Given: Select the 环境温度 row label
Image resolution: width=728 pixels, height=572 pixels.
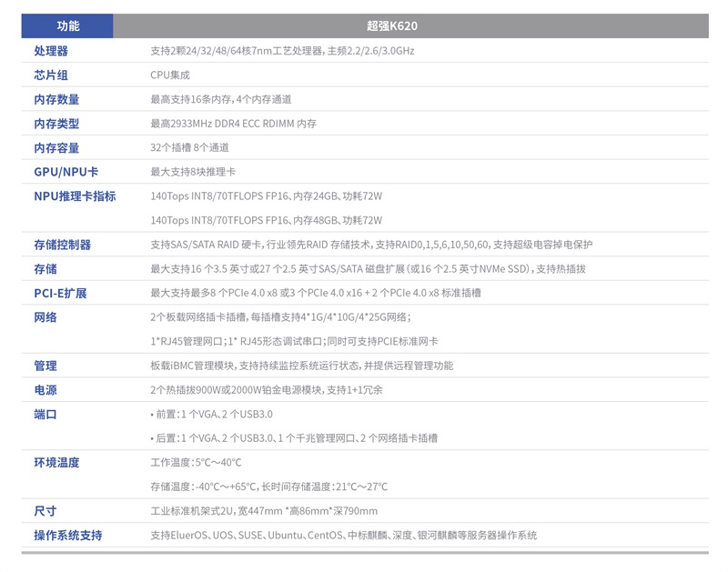Looking at the screenshot, I should [56, 462].
